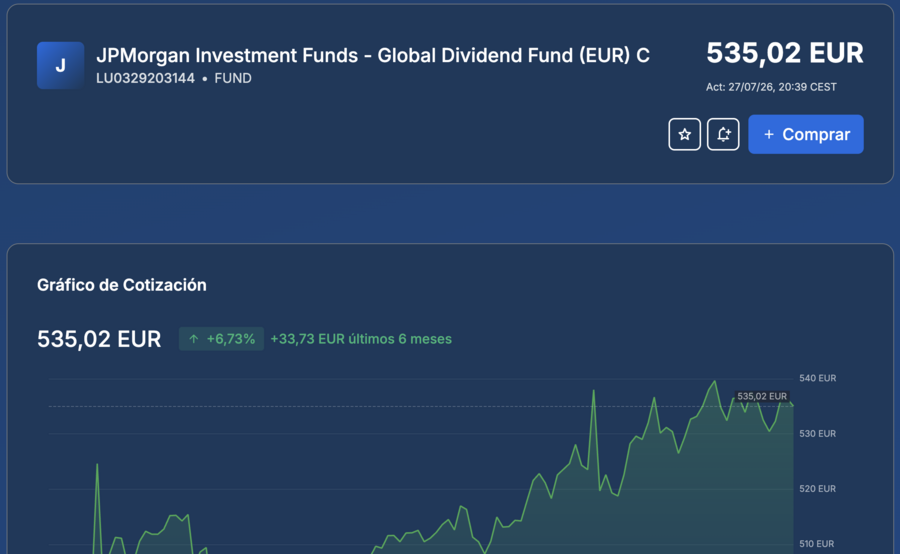Click the Act: 27/07/26 update timestamp
900x554 pixels.
(771, 87)
